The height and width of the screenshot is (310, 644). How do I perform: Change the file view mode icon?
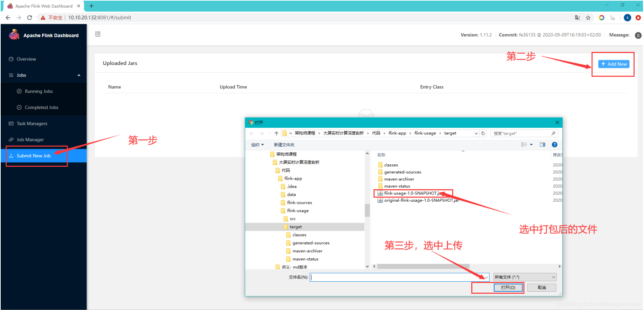pos(524,145)
